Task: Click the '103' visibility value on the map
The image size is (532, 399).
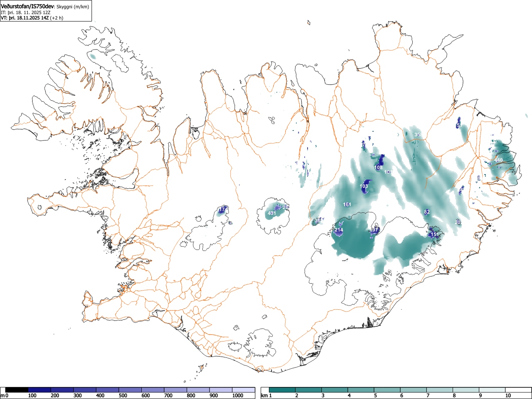Action: coord(364,187)
